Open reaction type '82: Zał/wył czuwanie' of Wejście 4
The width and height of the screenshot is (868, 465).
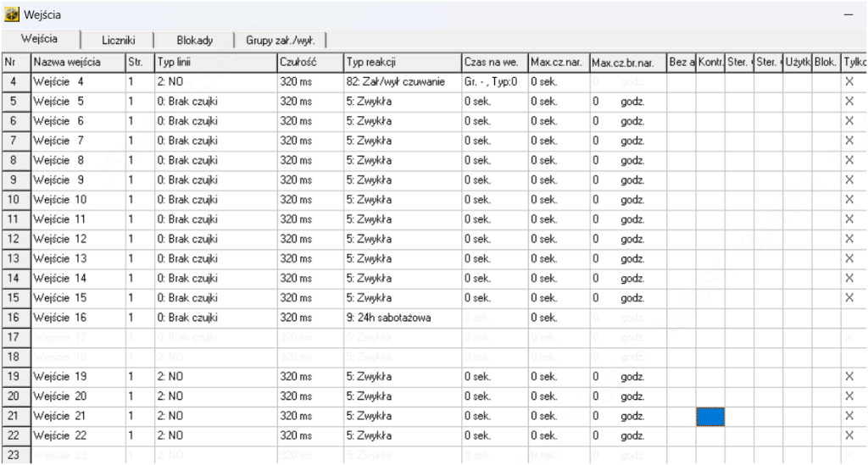401,82
